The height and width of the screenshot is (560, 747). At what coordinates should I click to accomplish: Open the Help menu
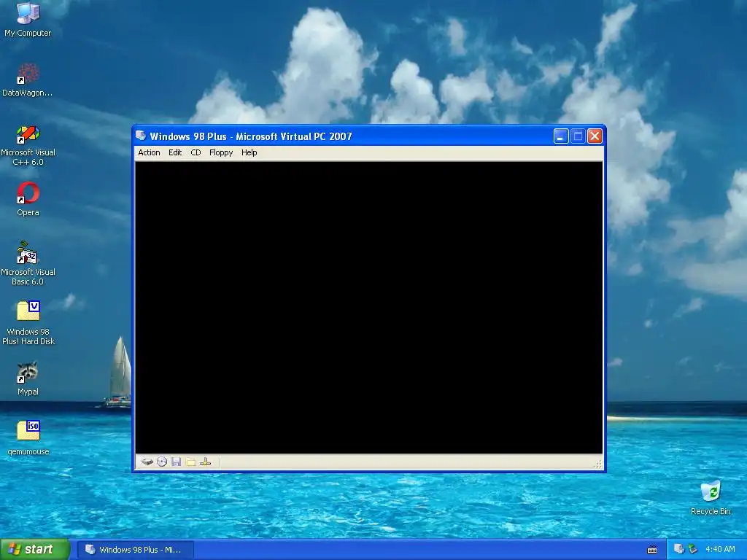tap(249, 152)
